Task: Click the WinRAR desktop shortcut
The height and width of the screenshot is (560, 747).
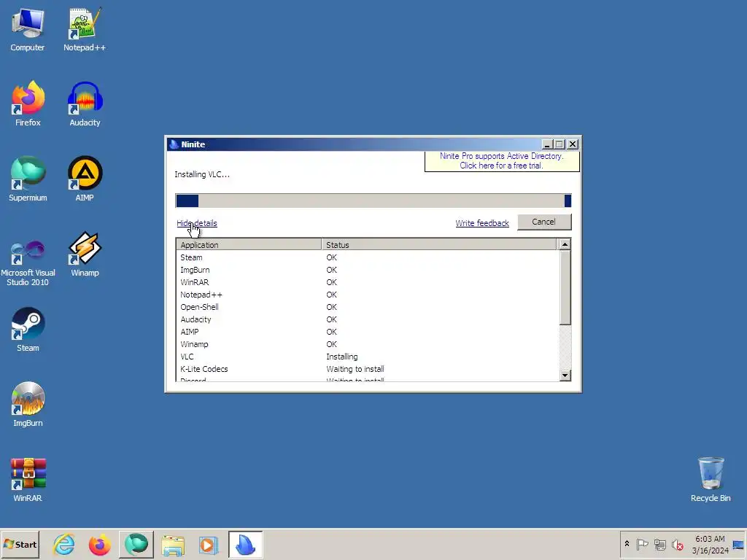Action: click(28, 480)
